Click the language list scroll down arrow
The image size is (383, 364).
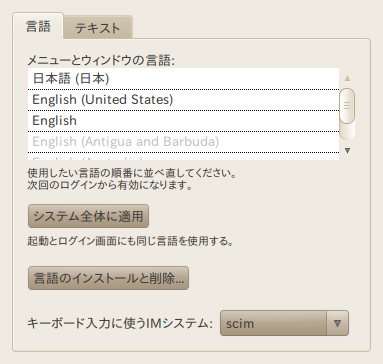coord(347,151)
